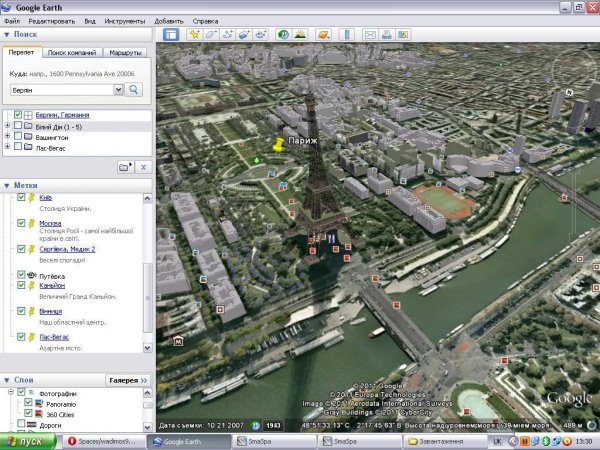Open the Лас-Вегас placemark link in Метки
The height and width of the screenshot is (450, 600).
[54, 337]
